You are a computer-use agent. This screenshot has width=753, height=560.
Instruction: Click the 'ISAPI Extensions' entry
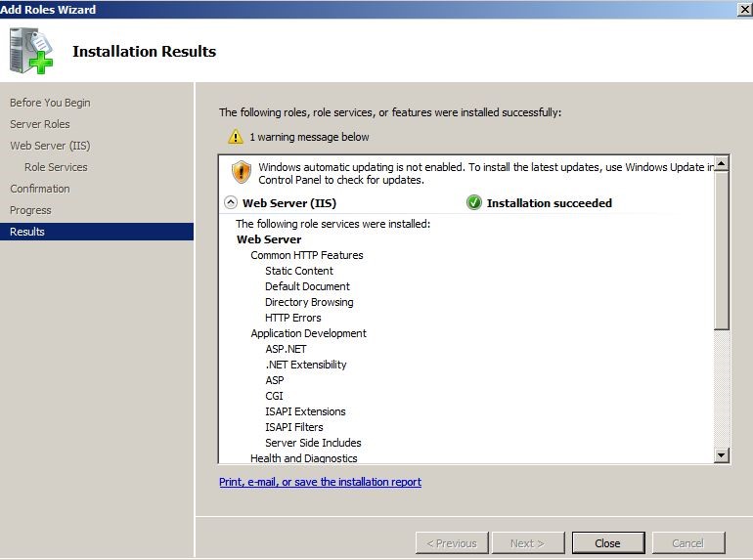tap(305, 411)
